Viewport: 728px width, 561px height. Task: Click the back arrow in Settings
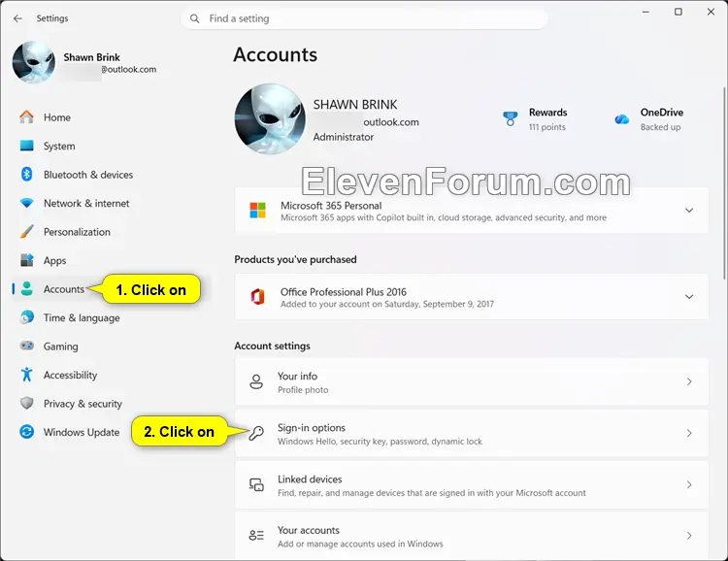[x=17, y=18]
